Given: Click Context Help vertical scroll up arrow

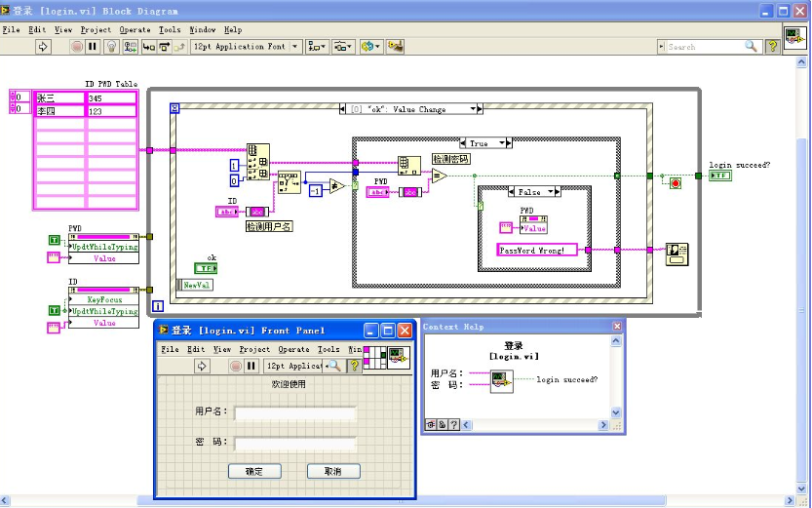Looking at the screenshot, I should click(x=616, y=340).
